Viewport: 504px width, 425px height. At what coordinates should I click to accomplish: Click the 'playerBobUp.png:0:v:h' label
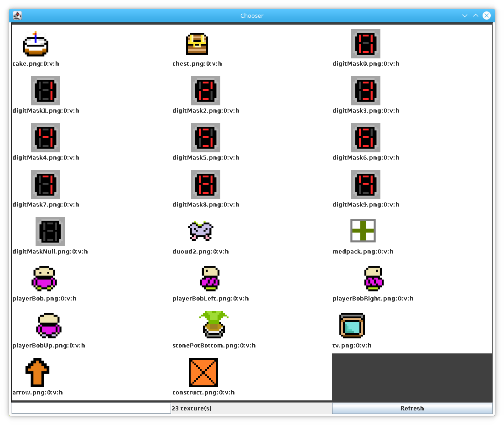tap(48, 345)
